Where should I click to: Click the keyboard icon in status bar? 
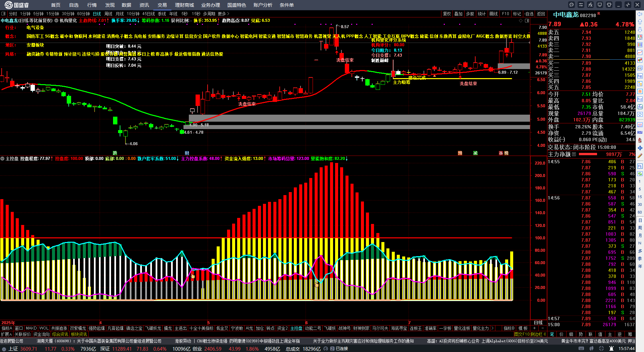point(581,349)
